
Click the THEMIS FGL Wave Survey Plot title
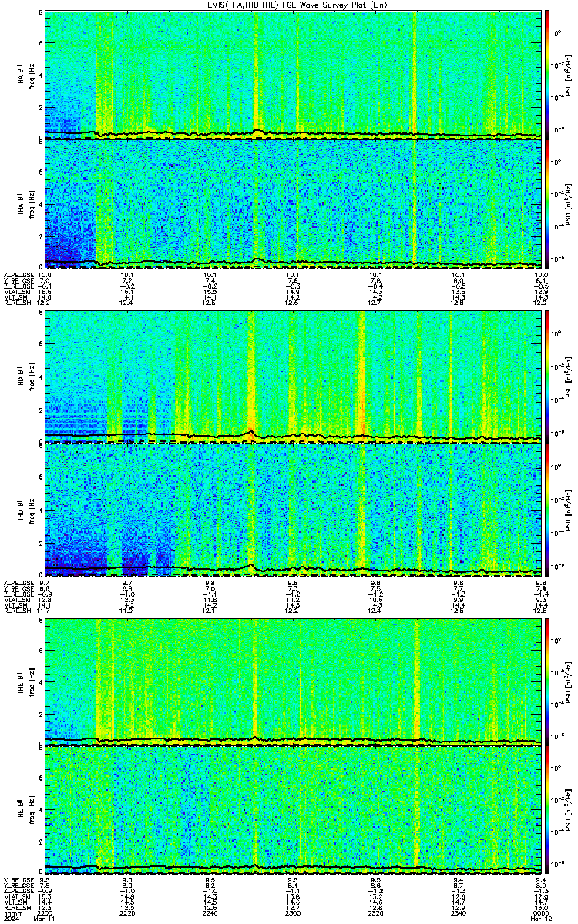(294, 5)
